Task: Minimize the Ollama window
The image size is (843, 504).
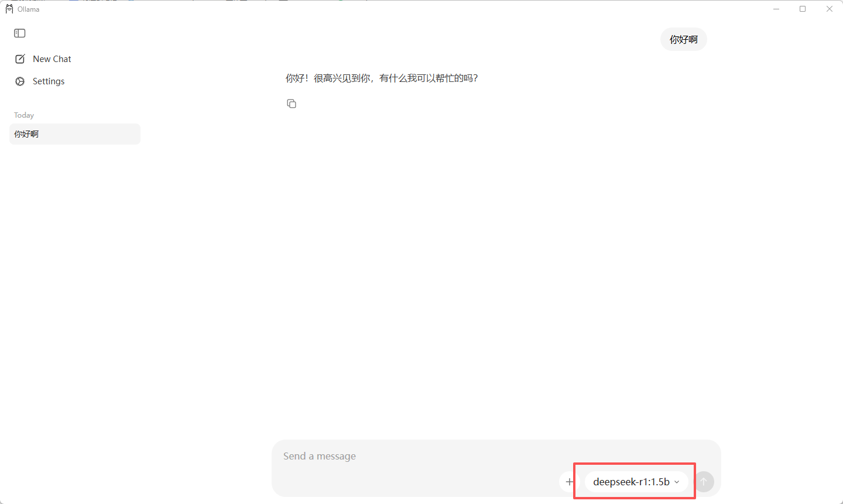Action: (x=776, y=9)
